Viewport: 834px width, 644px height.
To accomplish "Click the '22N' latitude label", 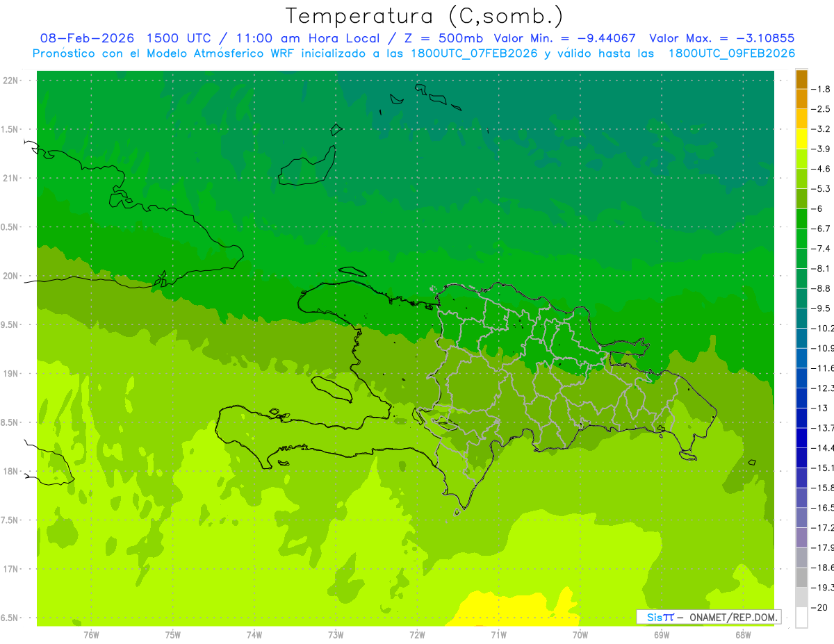I will 11,80.
